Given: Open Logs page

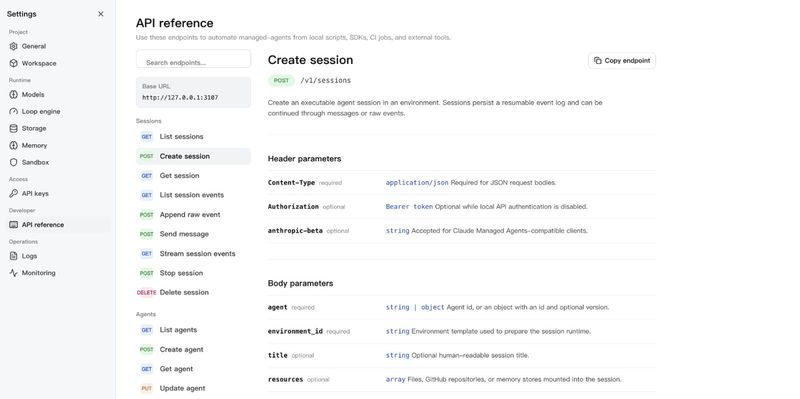Looking at the screenshot, I should click(x=58, y=256).
